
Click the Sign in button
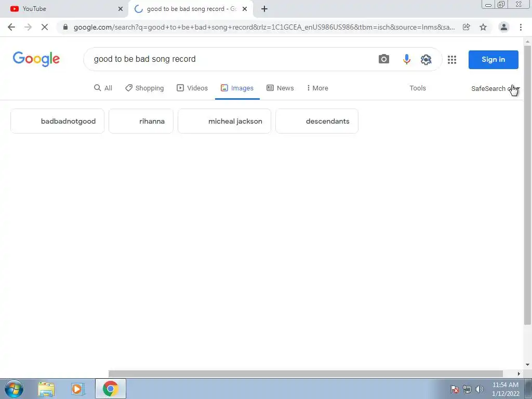pyautogui.click(x=494, y=60)
